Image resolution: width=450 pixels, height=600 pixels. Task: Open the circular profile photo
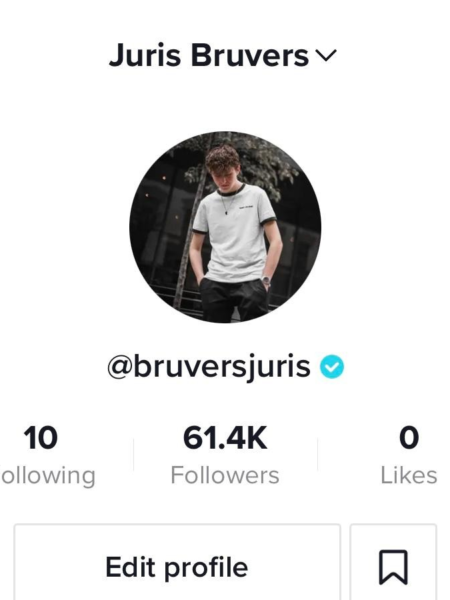[225, 227]
